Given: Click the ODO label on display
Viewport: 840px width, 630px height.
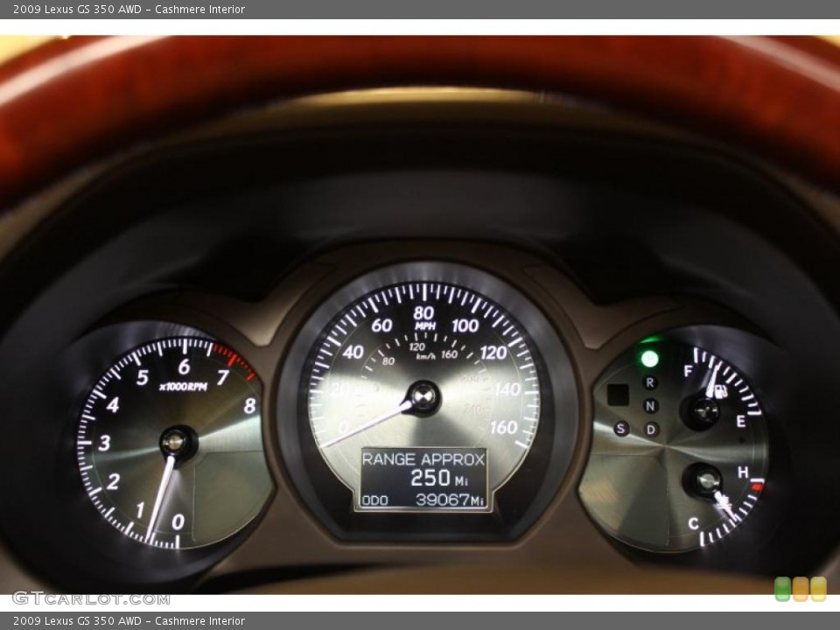Looking at the screenshot, I should (x=375, y=500).
